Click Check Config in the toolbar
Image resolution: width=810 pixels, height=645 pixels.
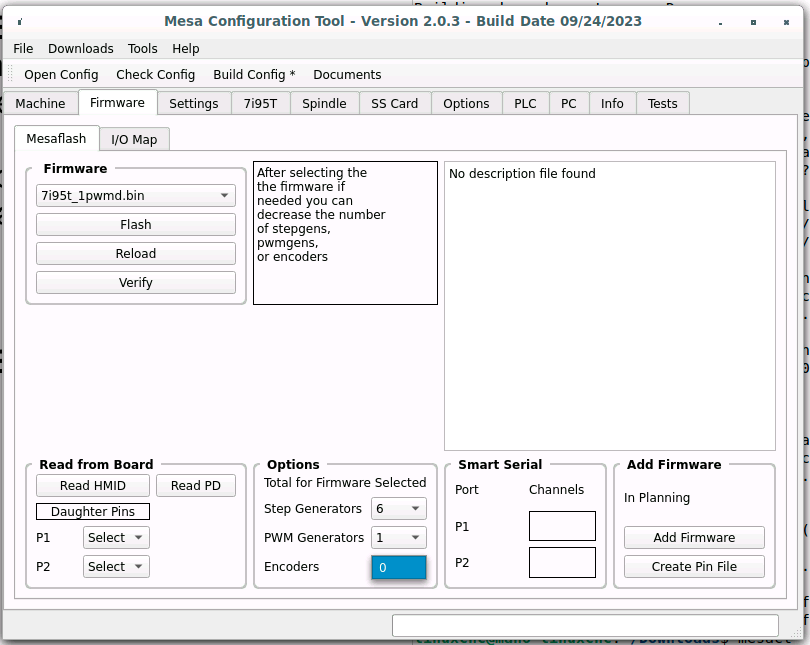tap(155, 74)
